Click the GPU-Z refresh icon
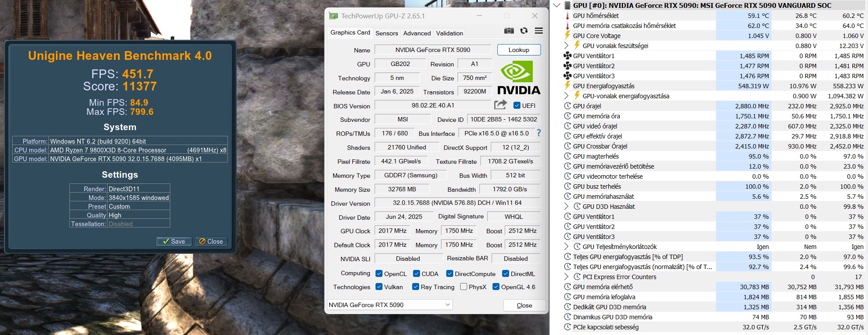 click(x=524, y=31)
